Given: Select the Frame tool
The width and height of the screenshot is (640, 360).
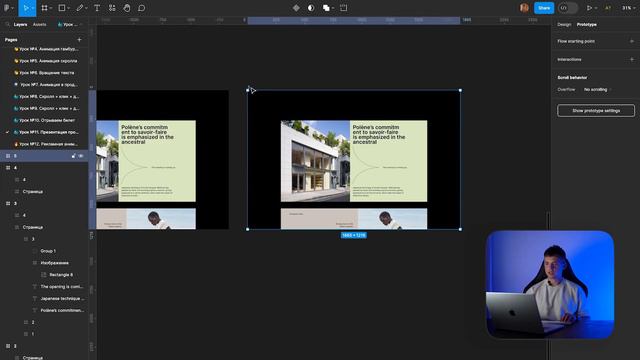Looking at the screenshot, I should [x=44, y=8].
